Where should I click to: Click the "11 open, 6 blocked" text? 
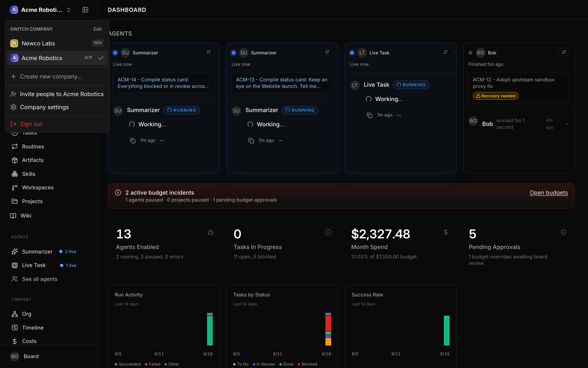coord(255,257)
